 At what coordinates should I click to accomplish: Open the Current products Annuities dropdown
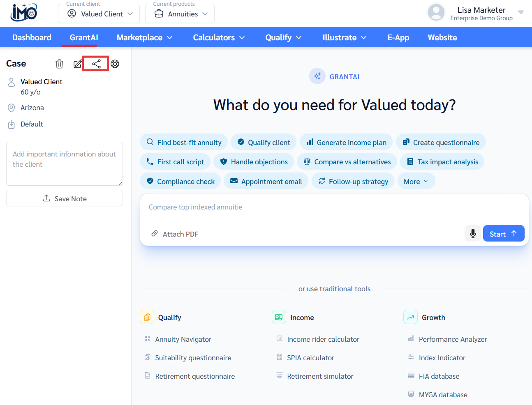[x=180, y=14]
